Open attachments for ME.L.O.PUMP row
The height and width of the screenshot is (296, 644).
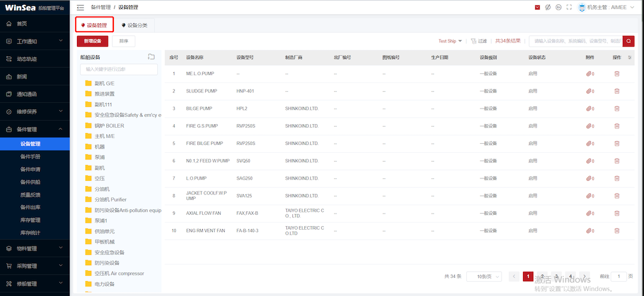[590, 73]
